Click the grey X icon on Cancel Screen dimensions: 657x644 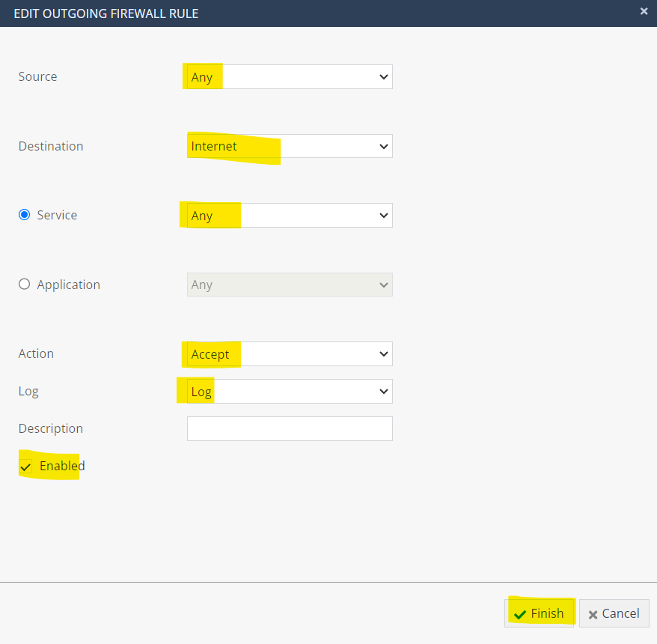point(593,614)
